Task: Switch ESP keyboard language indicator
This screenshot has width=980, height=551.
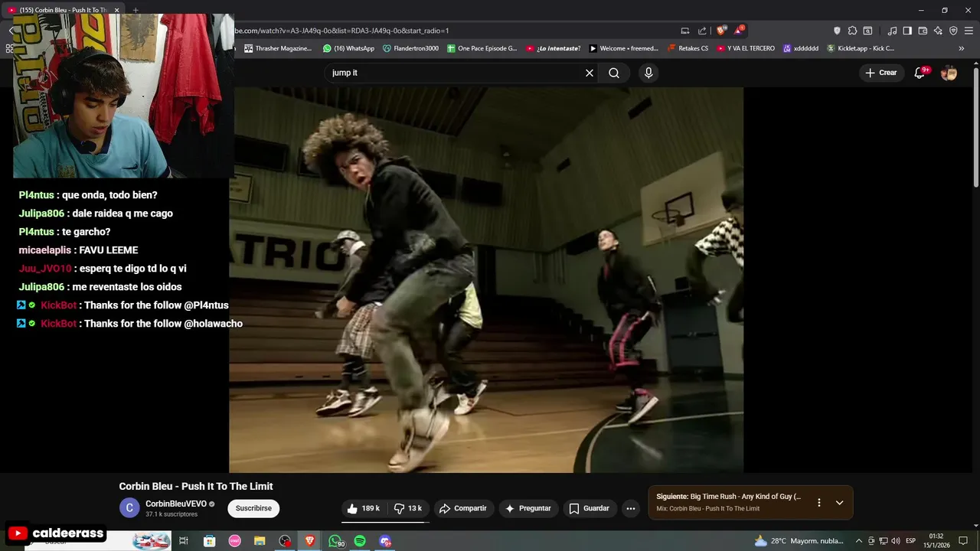Action: [910, 541]
